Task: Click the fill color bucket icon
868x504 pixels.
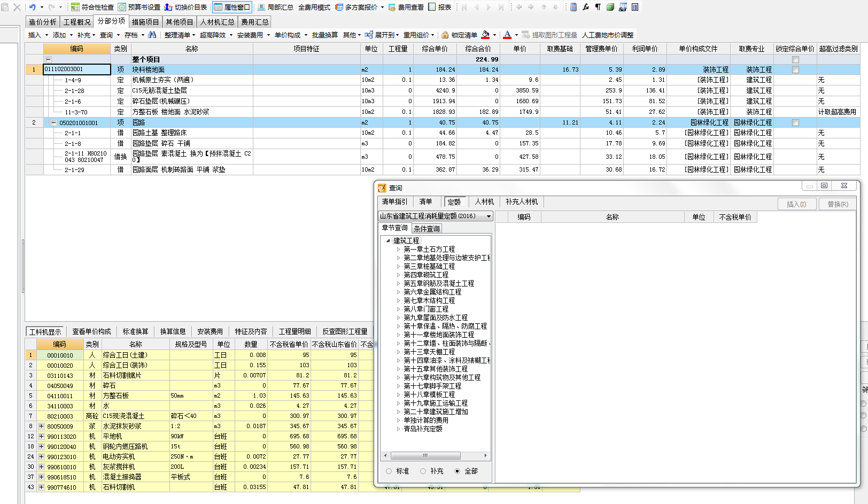Action: pyautogui.click(x=485, y=35)
